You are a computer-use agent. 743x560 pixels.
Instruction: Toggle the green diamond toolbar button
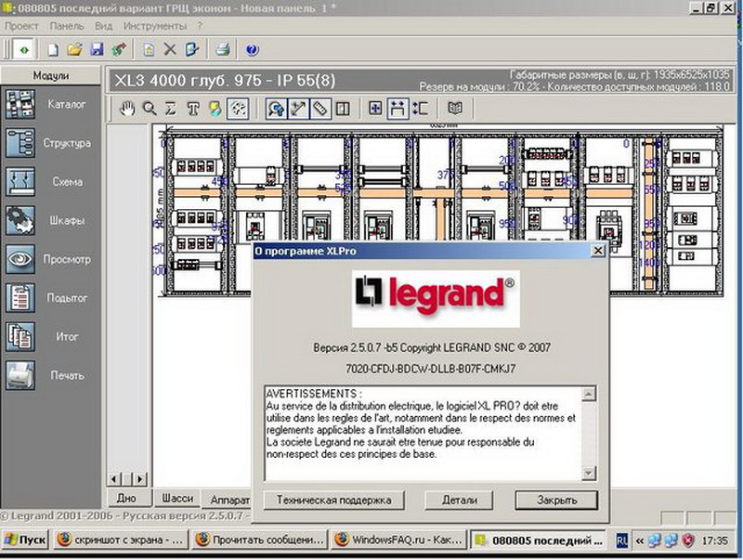[24, 49]
